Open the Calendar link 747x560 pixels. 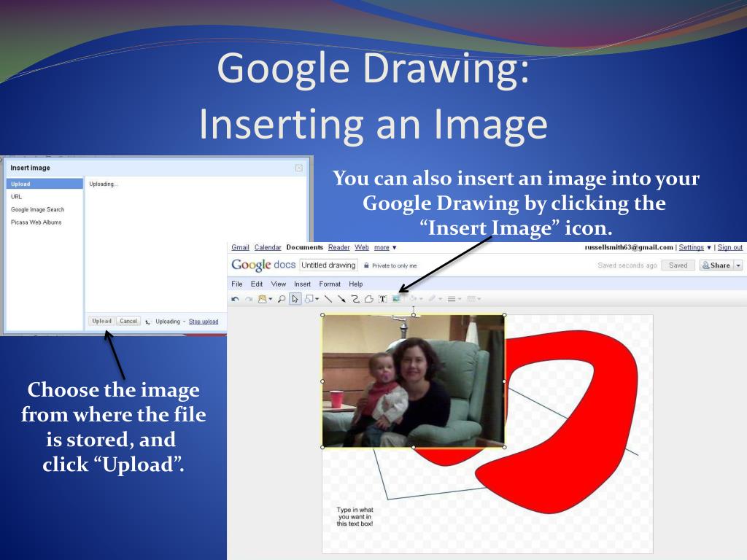268,248
